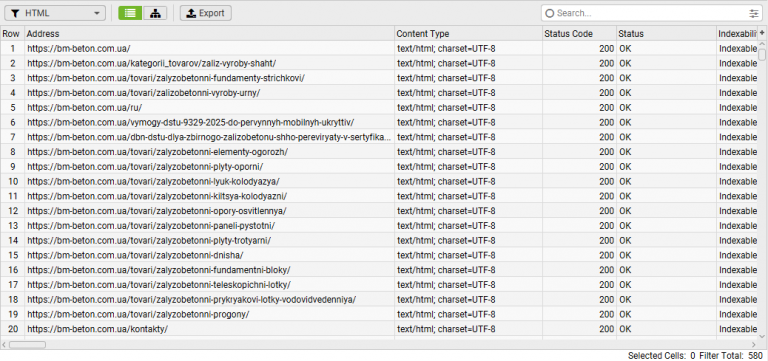Click OK status in row 12
Screen dimensions: 768x361
point(666,211)
